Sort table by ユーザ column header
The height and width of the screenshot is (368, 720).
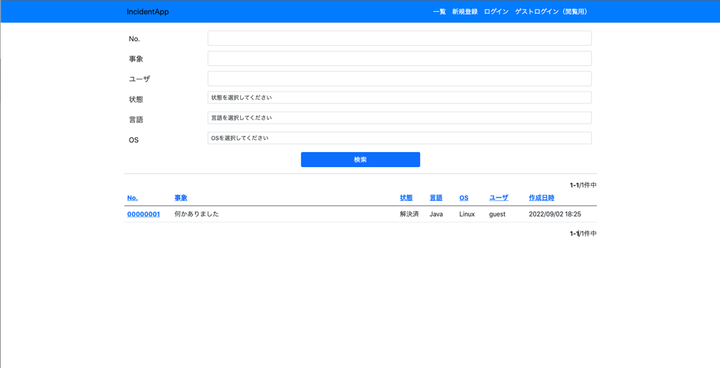click(x=499, y=198)
